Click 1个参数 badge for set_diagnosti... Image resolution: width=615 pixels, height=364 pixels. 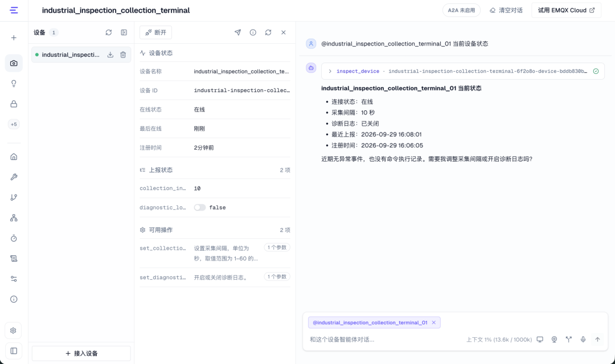tap(277, 276)
